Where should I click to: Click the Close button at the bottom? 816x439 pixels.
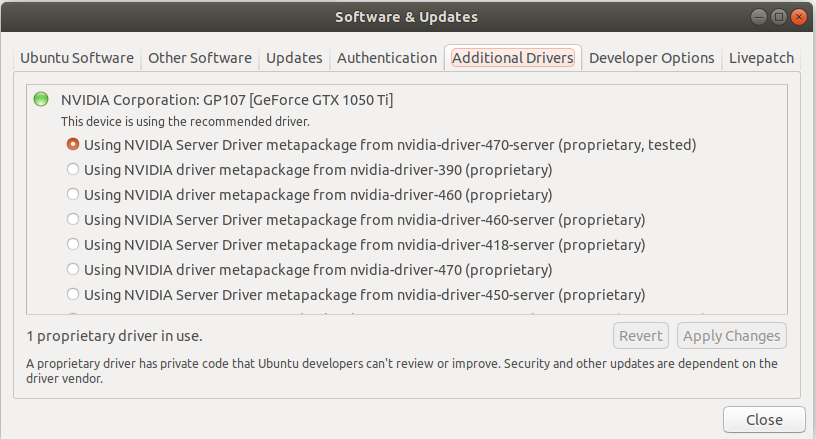pos(764,419)
